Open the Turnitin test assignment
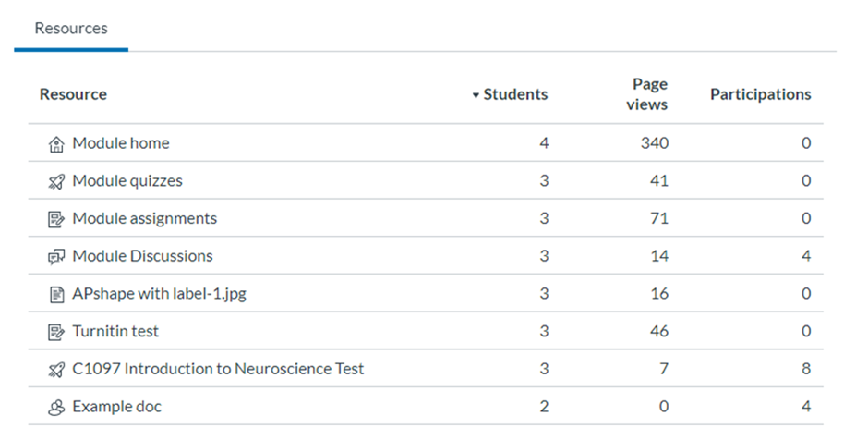 115,331
